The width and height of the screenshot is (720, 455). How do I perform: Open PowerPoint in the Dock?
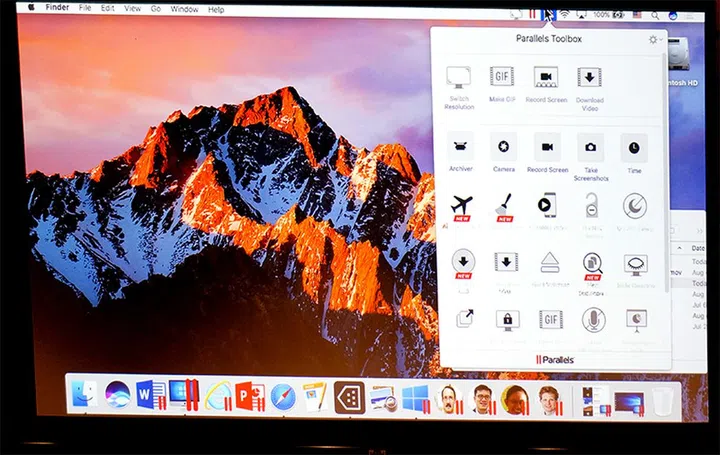pyautogui.click(x=251, y=396)
